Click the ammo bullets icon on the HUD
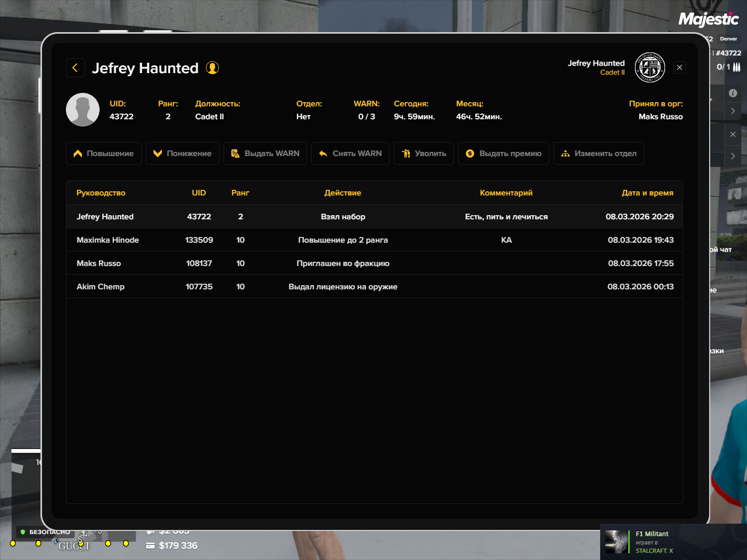This screenshot has height=560, width=747. (737, 67)
